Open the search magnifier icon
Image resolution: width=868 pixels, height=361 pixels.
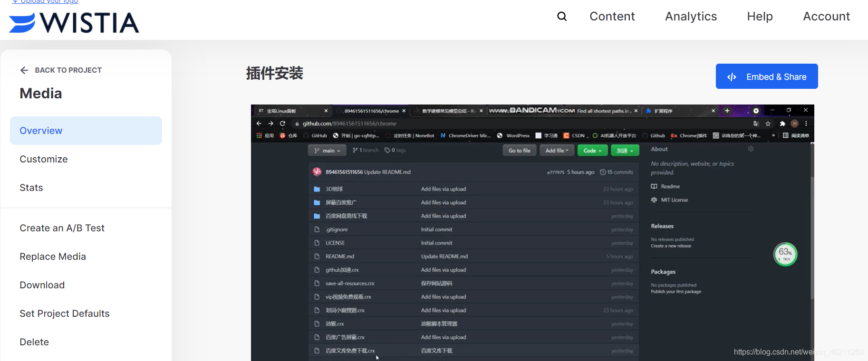pos(562,17)
